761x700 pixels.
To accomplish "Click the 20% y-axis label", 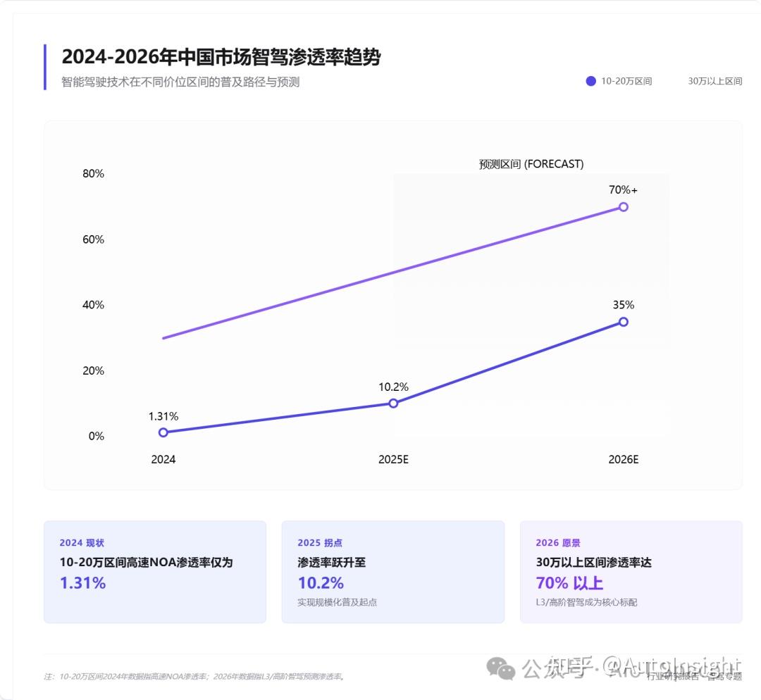I will (93, 370).
